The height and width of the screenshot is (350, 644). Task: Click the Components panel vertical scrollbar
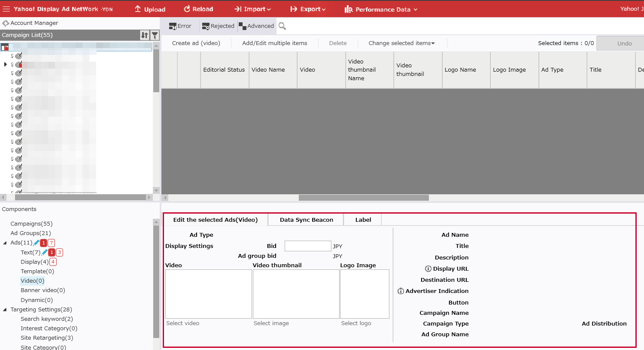point(156,281)
